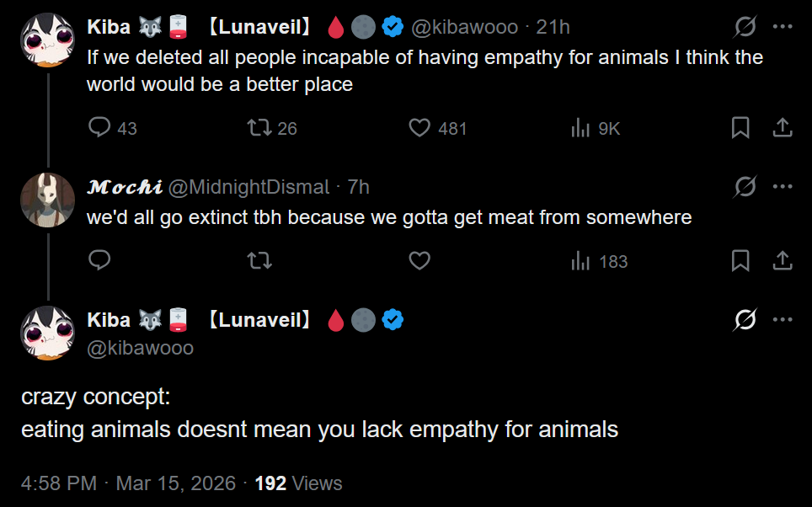
Task: Open Grok icon on Kiba's first tweet
Action: [x=745, y=27]
